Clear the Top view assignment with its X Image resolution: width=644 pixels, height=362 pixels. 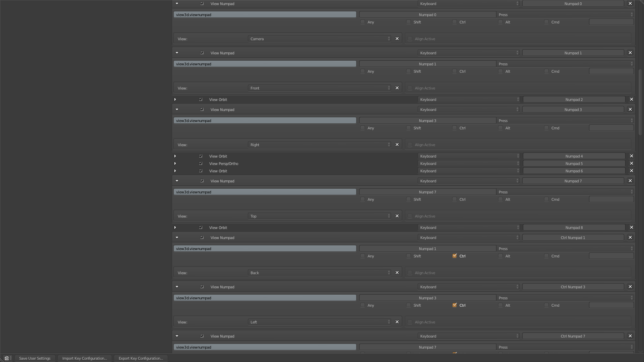tap(397, 216)
